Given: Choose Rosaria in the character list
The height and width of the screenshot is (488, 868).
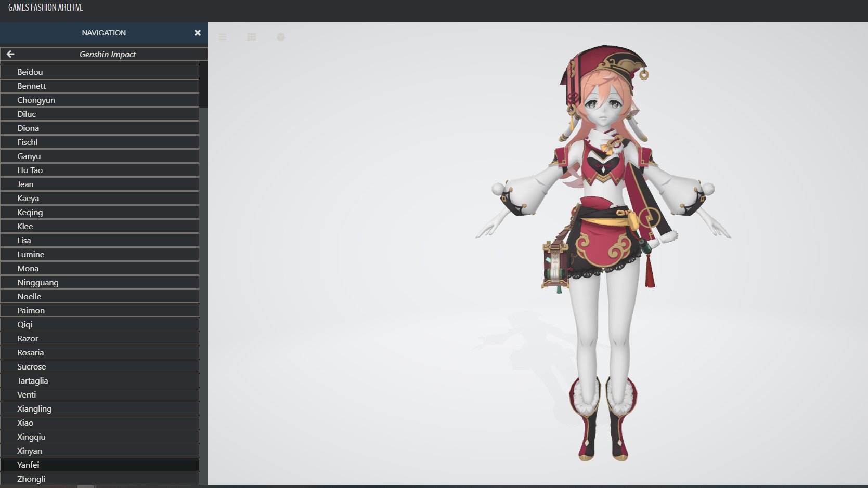Looking at the screenshot, I should click(x=99, y=352).
